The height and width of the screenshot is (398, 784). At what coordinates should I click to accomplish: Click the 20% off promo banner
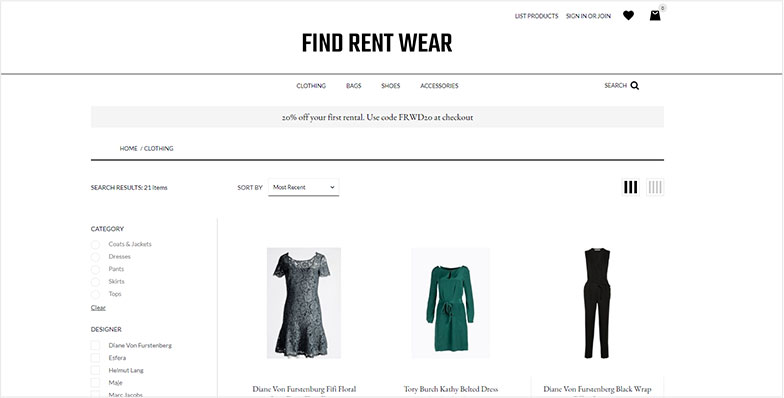pos(378,117)
